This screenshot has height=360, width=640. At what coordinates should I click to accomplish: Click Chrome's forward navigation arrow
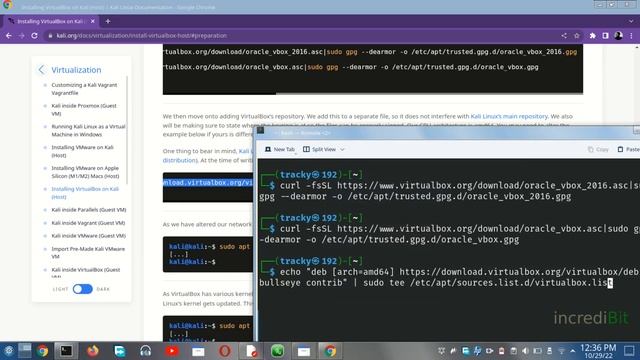pos(21,36)
